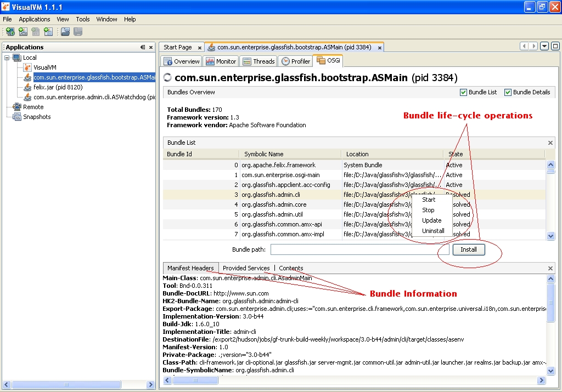Uncheck the Bundle List checkbox
Viewport: 562px width, 392px height.
click(463, 92)
